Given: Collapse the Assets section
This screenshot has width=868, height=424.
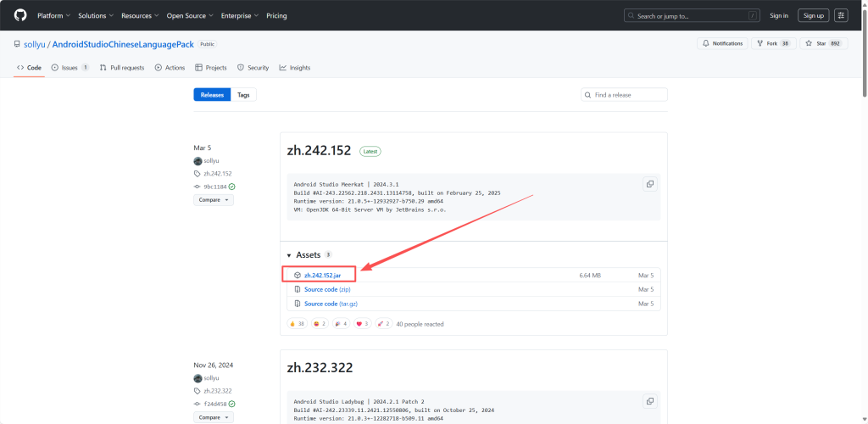Looking at the screenshot, I should coord(309,255).
